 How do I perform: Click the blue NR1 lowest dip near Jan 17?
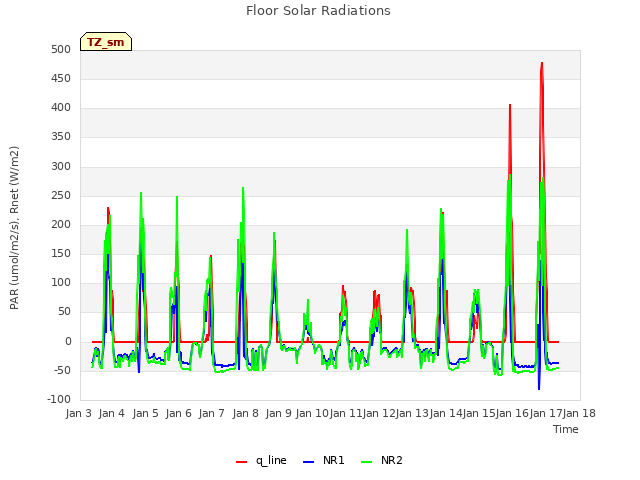click(539, 389)
